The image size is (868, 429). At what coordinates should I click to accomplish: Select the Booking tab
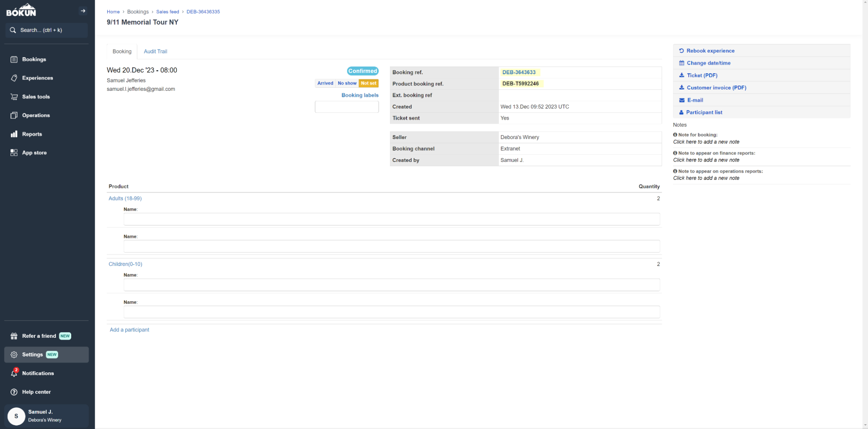coord(122,52)
